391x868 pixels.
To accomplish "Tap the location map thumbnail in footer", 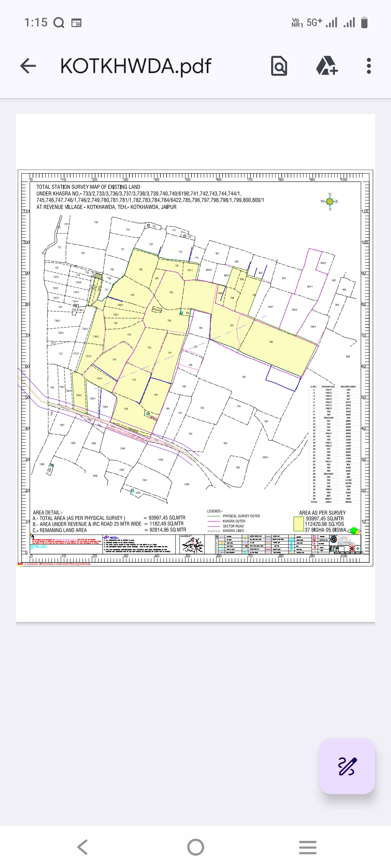I will (192, 545).
